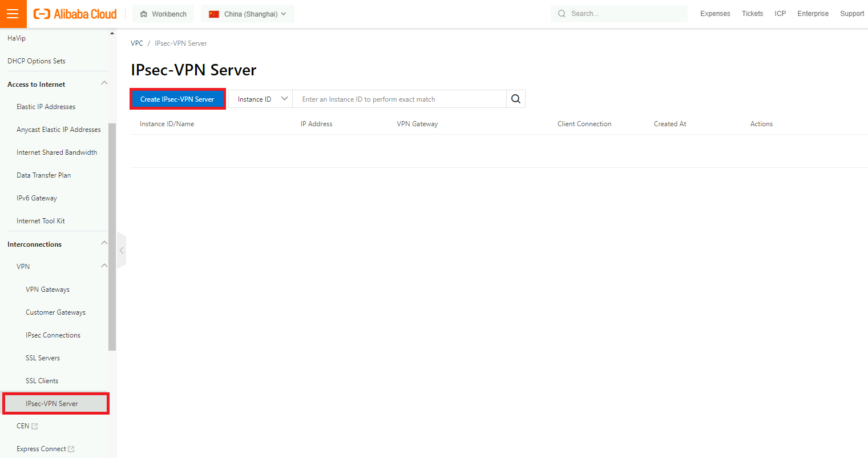The height and width of the screenshot is (458, 868).
Task: Click the Express Connect external link icon
Action: (71, 449)
